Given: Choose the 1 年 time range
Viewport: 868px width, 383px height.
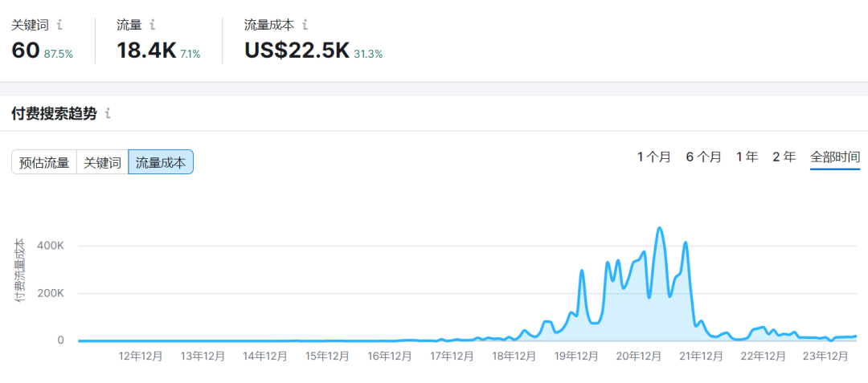Looking at the screenshot, I should click(x=747, y=157).
